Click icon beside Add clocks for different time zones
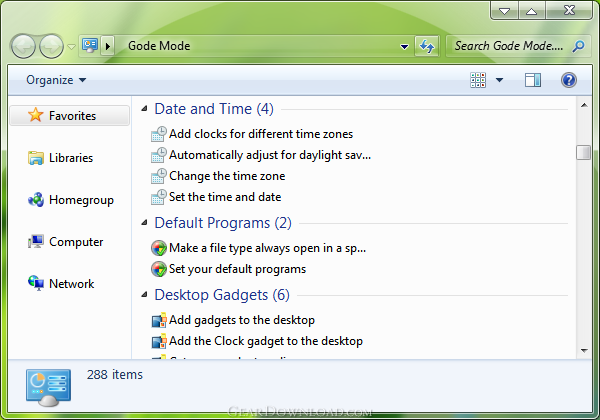The height and width of the screenshot is (420, 600). coord(158,134)
